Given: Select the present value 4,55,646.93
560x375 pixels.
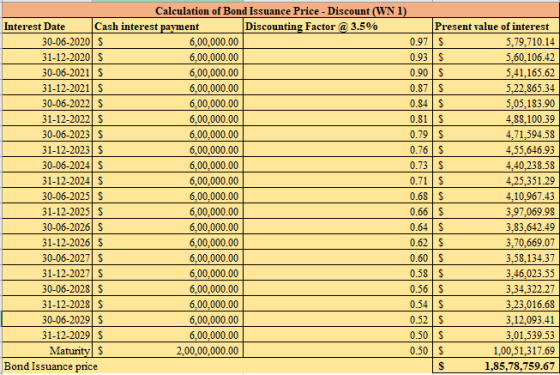Looking at the screenshot, I should point(496,150).
